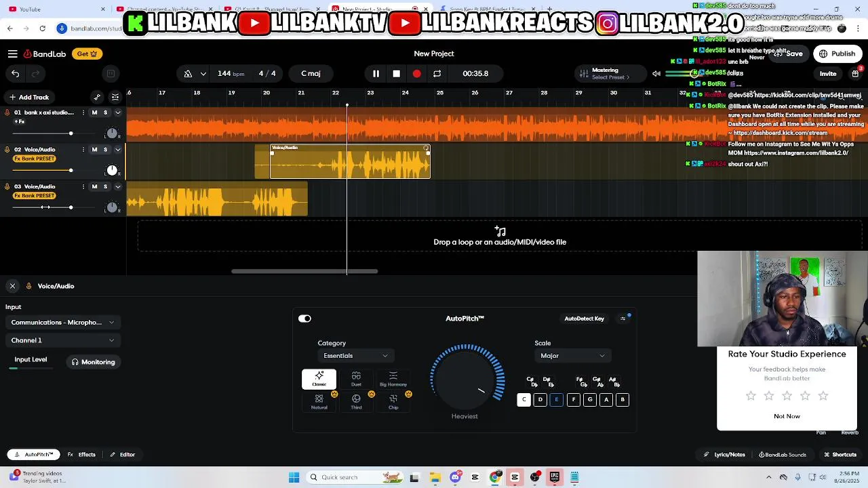Open the Lyrics/Notes panel
868x488 pixels.
click(724, 455)
